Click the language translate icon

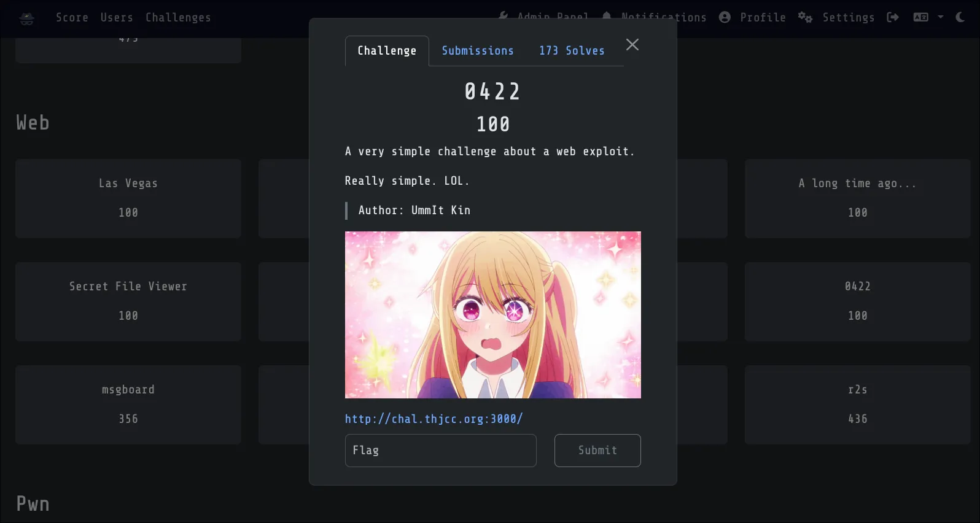pos(920,17)
